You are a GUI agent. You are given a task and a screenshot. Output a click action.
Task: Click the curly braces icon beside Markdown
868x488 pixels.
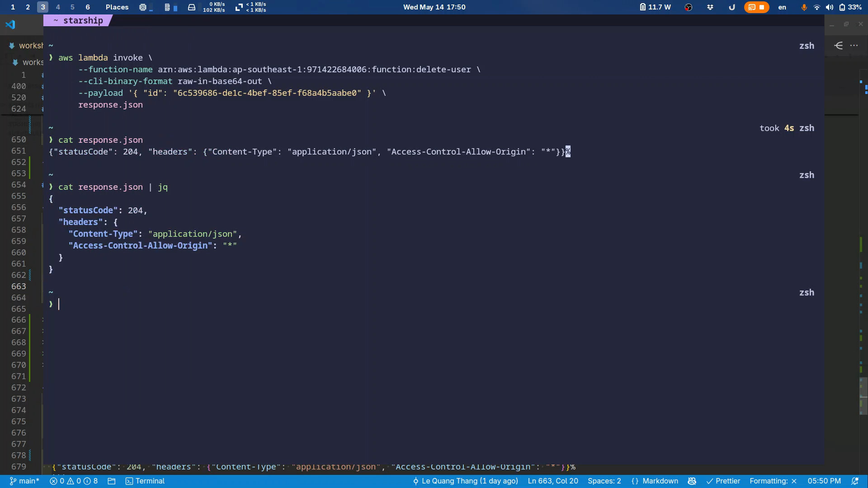pos(635,481)
